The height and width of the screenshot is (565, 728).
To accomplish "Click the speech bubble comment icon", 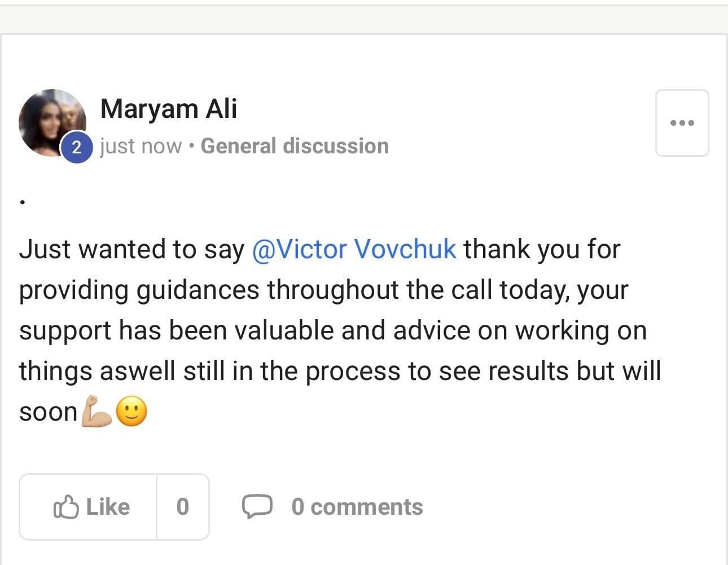I will pos(257,506).
